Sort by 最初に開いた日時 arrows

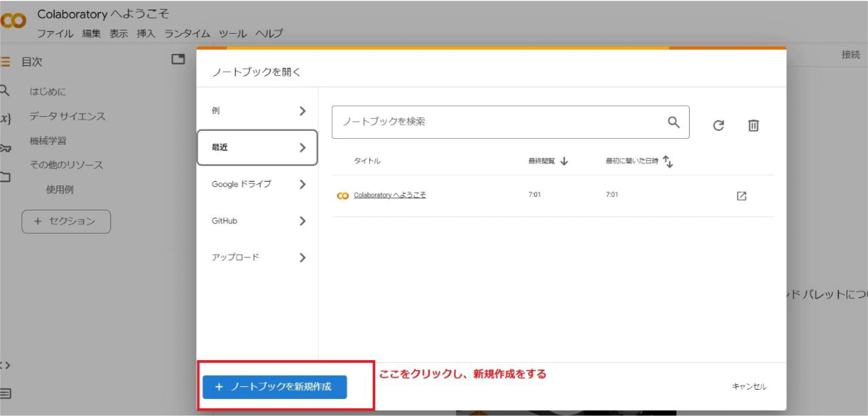point(668,161)
